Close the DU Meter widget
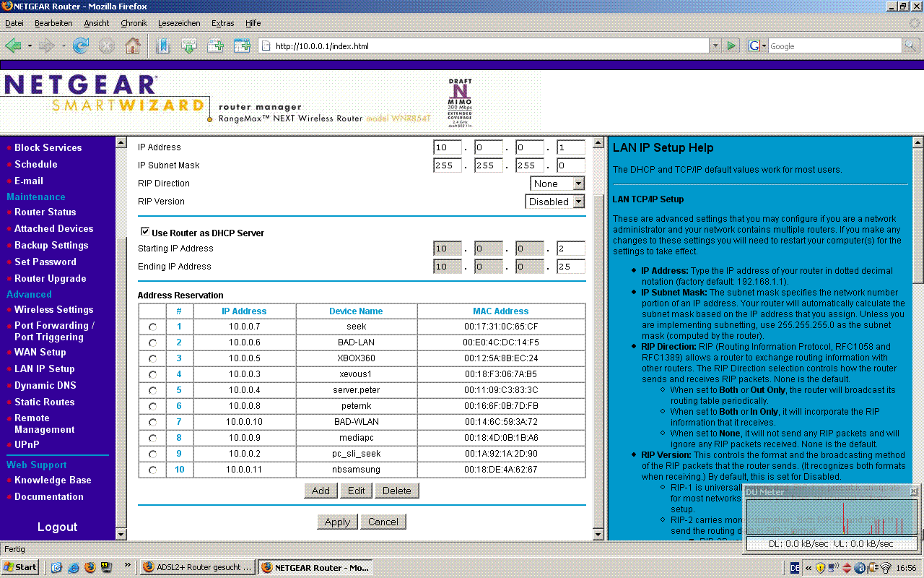Viewport: 924px width, 578px height. click(x=913, y=491)
